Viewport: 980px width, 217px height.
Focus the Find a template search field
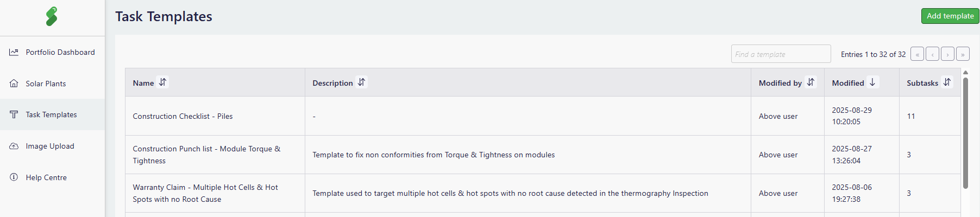point(781,54)
